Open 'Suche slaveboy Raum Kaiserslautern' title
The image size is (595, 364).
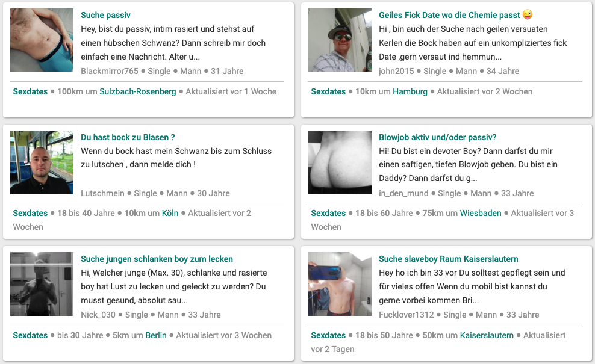click(449, 259)
